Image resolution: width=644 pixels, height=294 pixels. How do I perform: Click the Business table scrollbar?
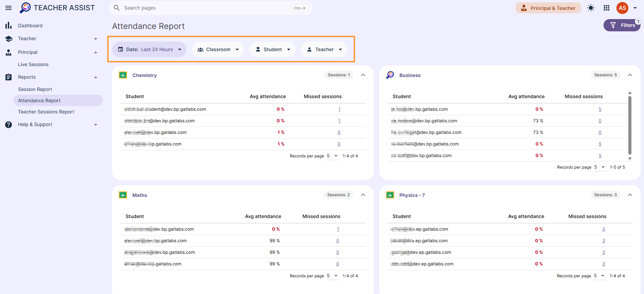[x=630, y=125]
